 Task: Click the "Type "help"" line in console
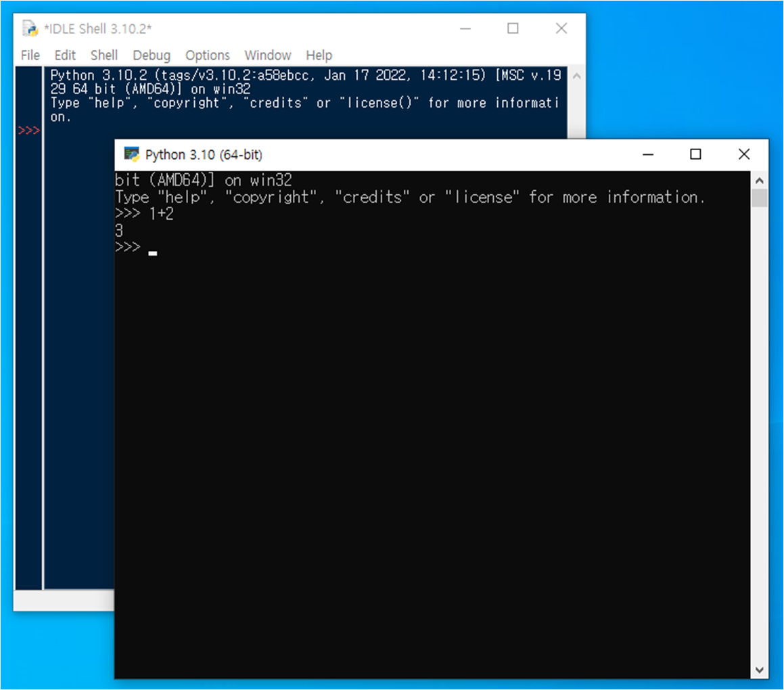tap(409, 197)
